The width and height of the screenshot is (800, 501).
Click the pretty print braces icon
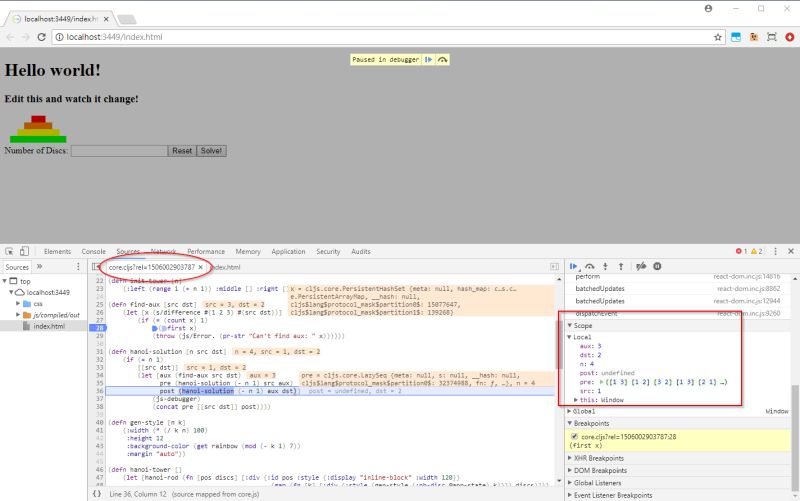(96, 494)
